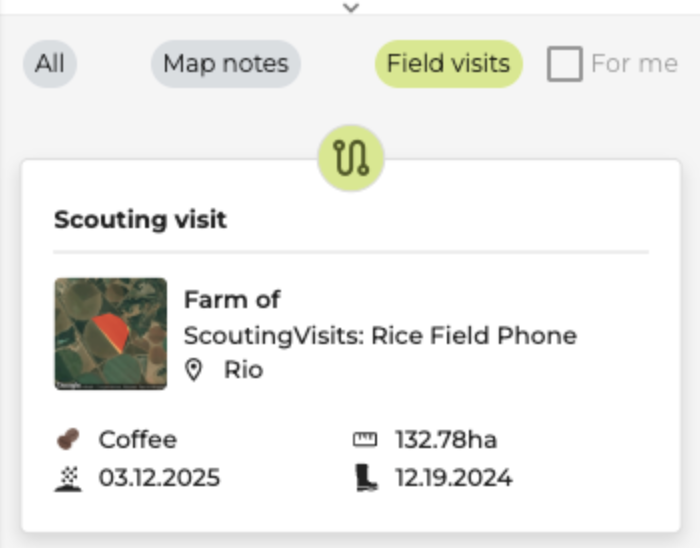700x548 pixels.
Task: Click the Farm of heading
Action: coord(232,299)
